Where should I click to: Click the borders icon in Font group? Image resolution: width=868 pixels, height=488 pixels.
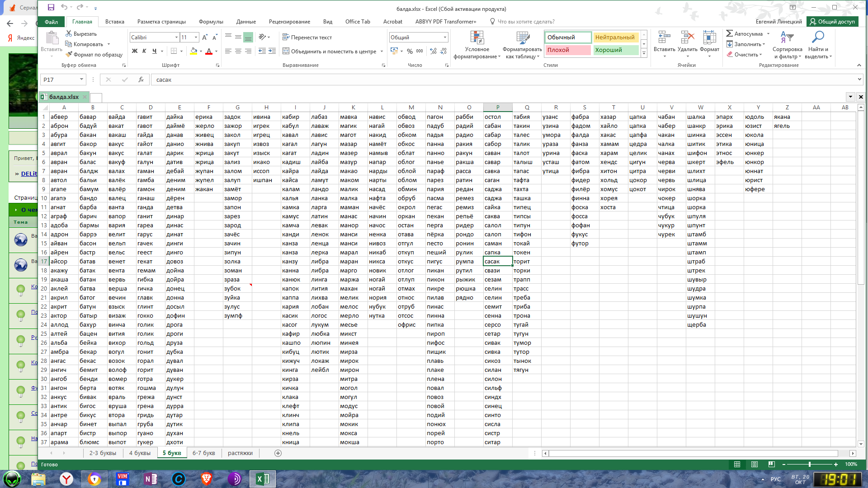point(174,51)
